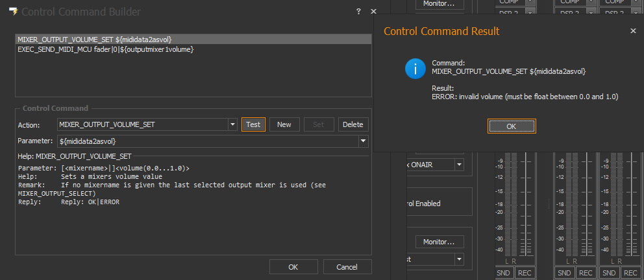Toggle REC on the leftmost mixer strip
This screenshot has height=280, width=644.
coord(523,273)
